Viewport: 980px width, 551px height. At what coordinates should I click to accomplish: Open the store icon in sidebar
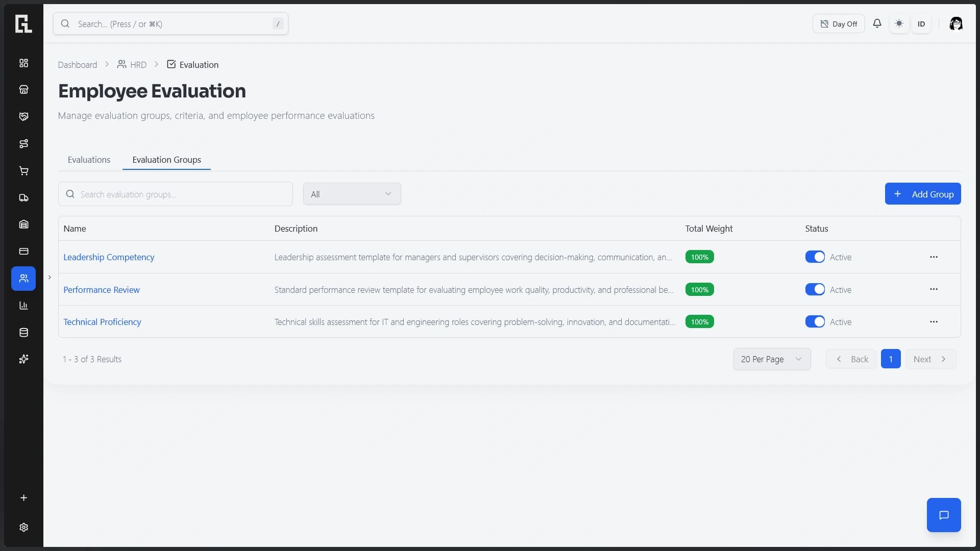pos(23,89)
